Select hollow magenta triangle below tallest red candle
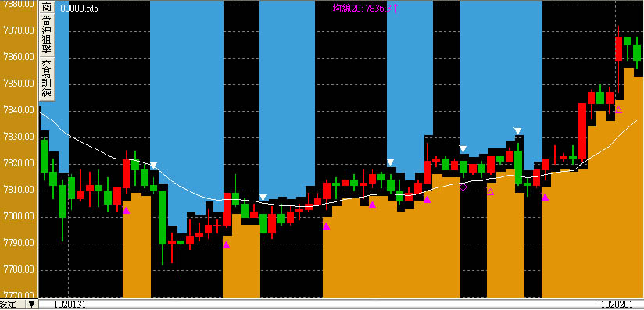Screen dimensions: 644x310 [x=618, y=109]
